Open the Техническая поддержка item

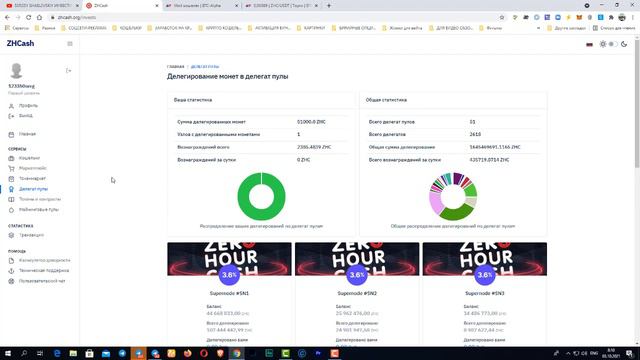click(x=44, y=270)
